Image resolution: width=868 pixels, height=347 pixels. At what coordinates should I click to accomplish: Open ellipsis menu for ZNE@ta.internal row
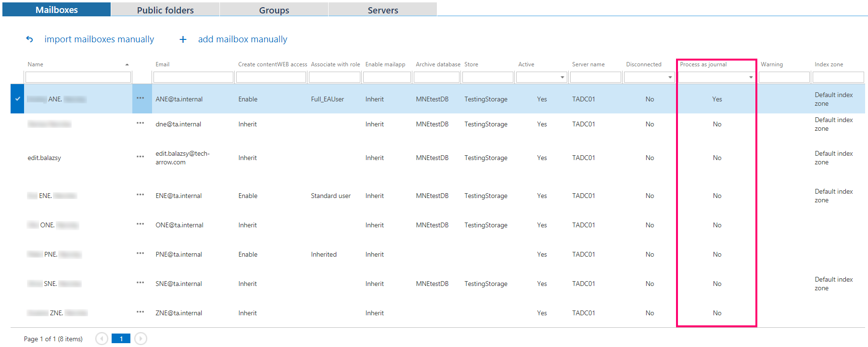click(x=140, y=312)
